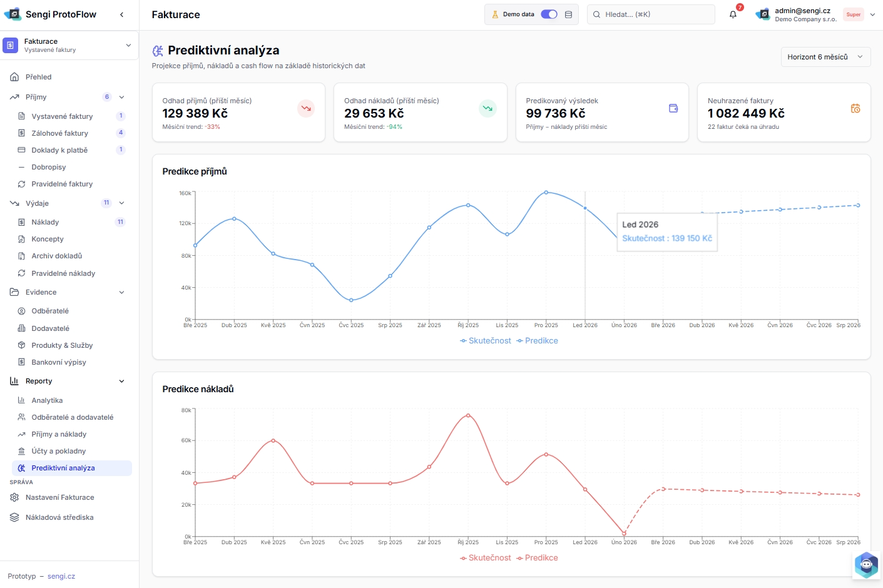Open Vystavené faktury in sidebar
This screenshot has width=883, height=588.
pyautogui.click(x=62, y=116)
